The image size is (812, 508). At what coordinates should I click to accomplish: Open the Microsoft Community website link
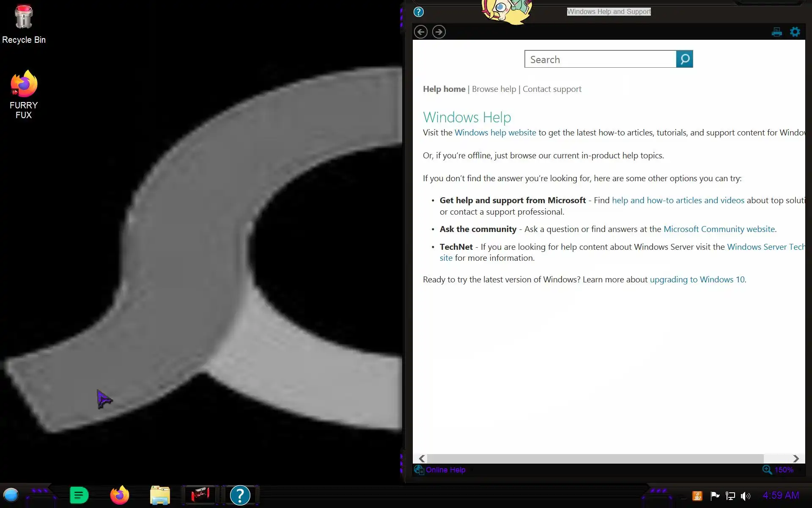point(719,229)
